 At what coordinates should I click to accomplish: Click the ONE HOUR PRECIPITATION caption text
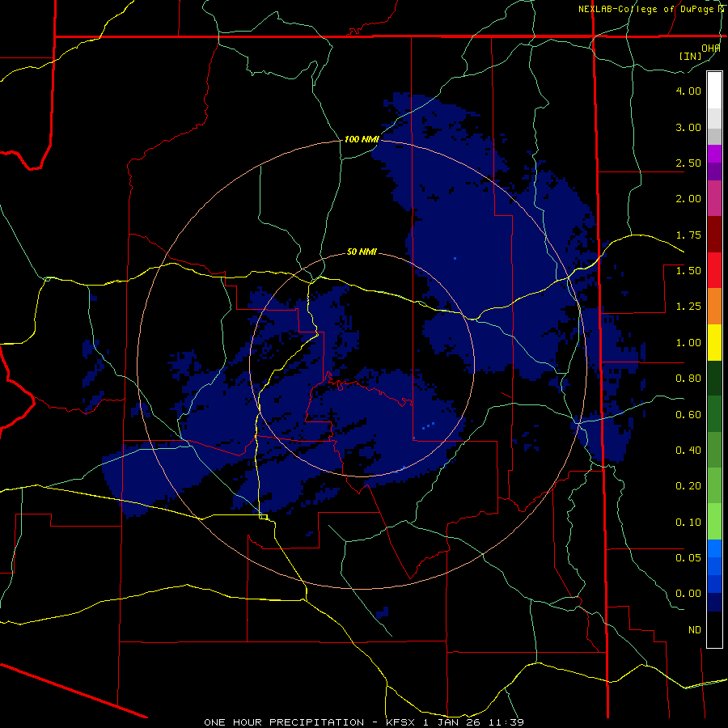(284, 722)
